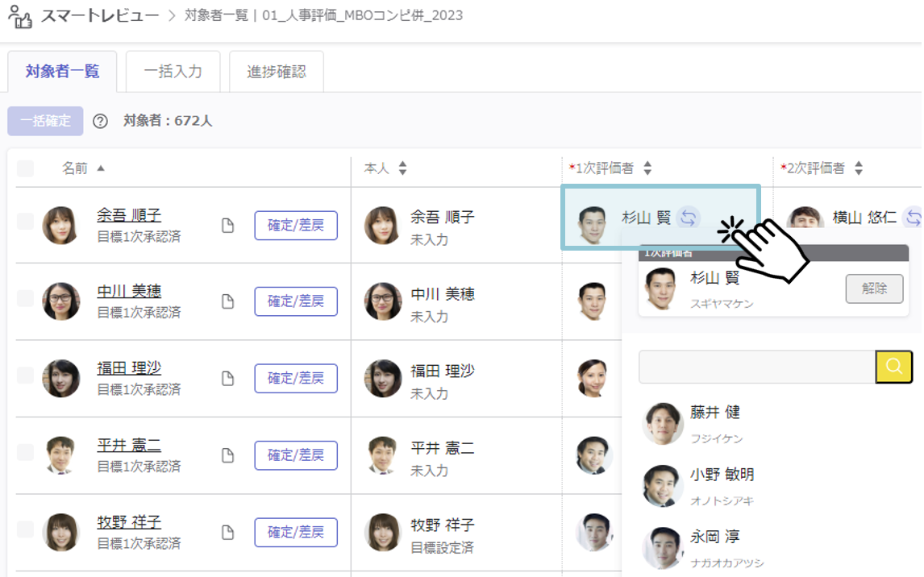Check the checkbox for 余吾 順子
The image size is (924, 577).
pos(25,222)
